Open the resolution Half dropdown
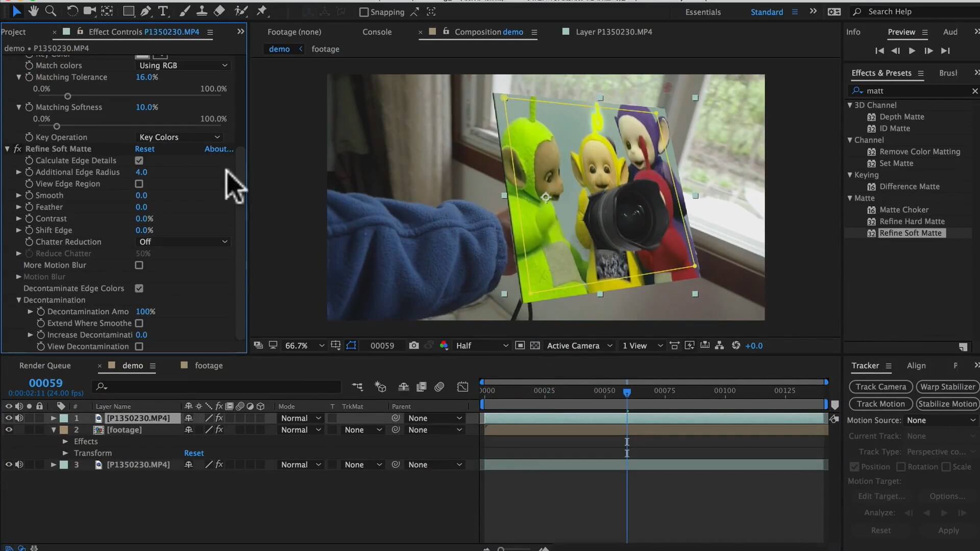 coord(481,345)
